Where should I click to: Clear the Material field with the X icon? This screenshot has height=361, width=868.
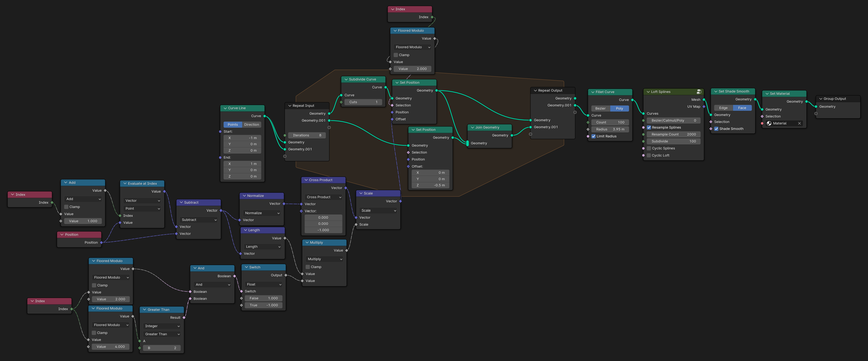tap(799, 123)
